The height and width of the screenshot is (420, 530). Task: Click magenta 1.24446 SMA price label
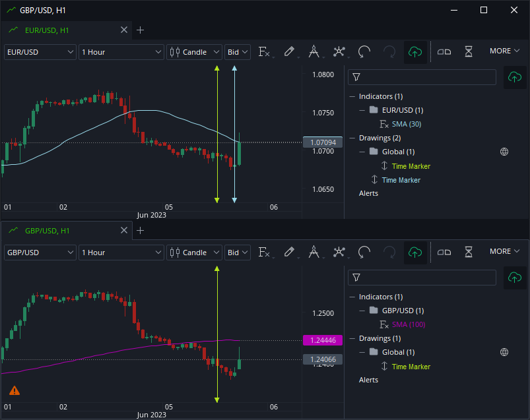[x=323, y=340]
